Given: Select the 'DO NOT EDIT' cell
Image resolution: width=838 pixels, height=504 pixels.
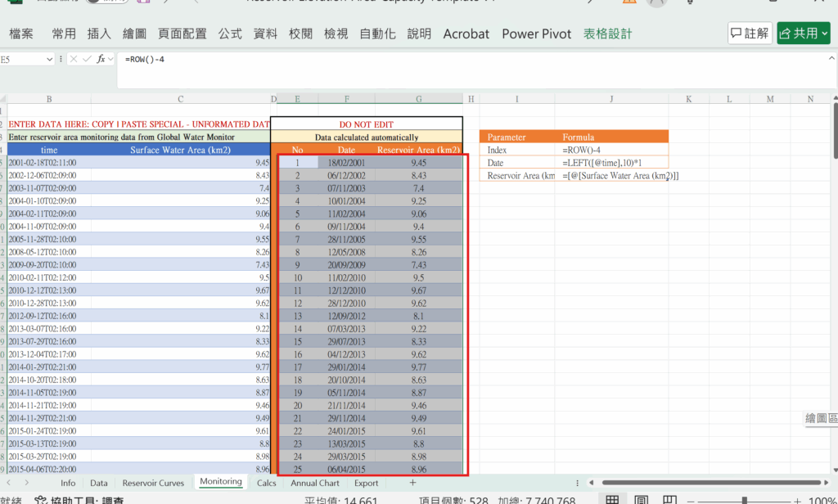Looking at the screenshot, I should pos(367,124).
